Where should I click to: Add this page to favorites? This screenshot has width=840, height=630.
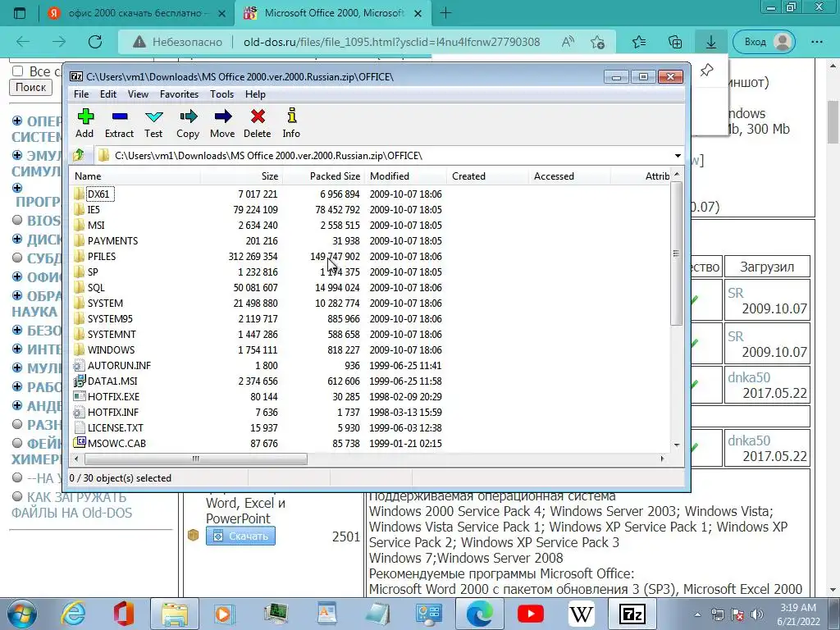click(597, 42)
